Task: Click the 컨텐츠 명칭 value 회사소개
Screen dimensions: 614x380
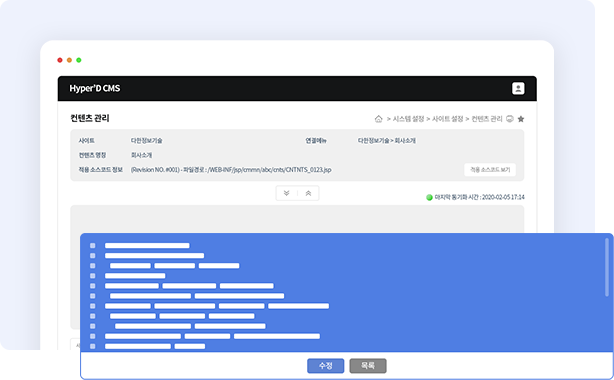Action: point(141,155)
